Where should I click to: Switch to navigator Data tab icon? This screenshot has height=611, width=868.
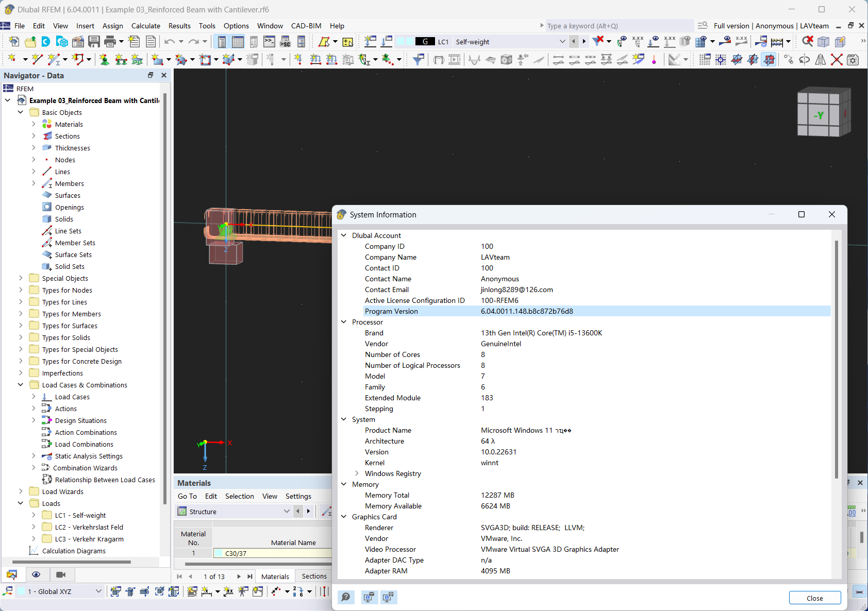pos(12,574)
